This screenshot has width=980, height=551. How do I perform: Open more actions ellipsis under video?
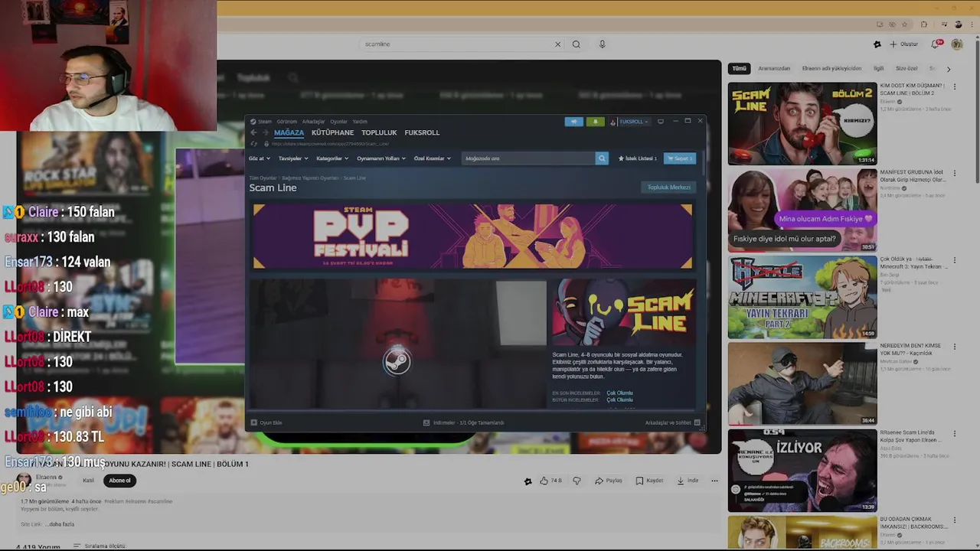[x=714, y=481]
